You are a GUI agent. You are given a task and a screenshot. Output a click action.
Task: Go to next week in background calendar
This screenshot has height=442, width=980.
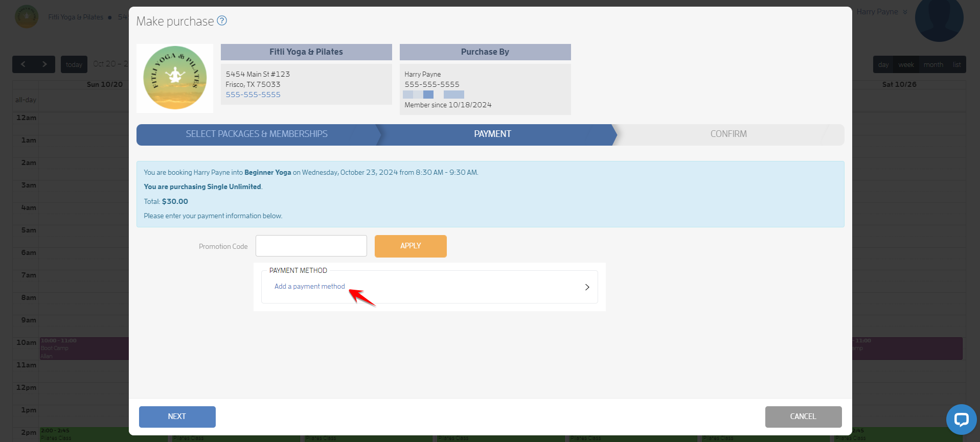(x=44, y=64)
